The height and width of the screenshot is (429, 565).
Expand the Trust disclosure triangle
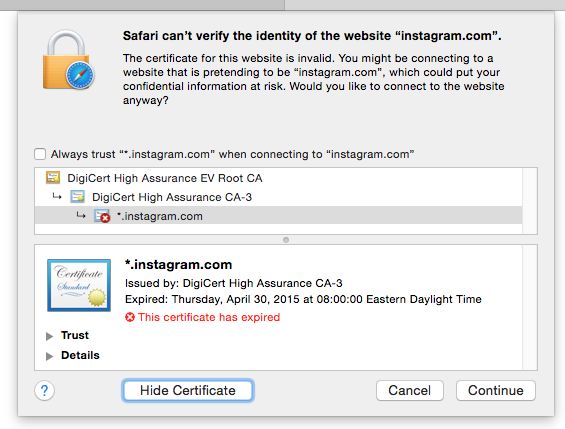pos(49,336)
